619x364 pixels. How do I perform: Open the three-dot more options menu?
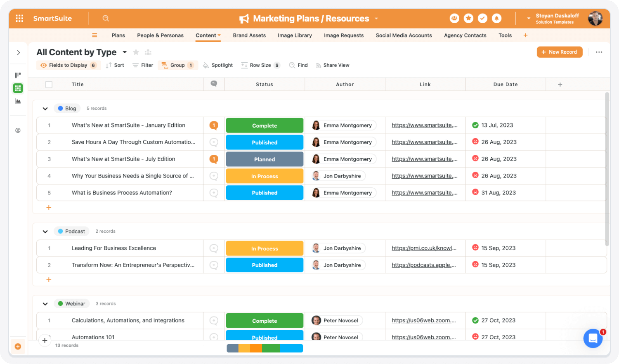point(599,52)
